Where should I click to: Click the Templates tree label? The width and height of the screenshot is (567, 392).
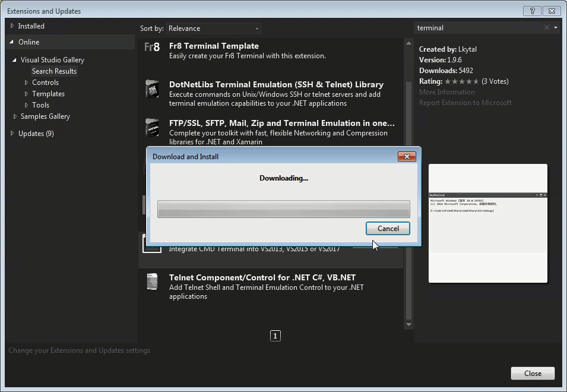[x=49, y=94]
